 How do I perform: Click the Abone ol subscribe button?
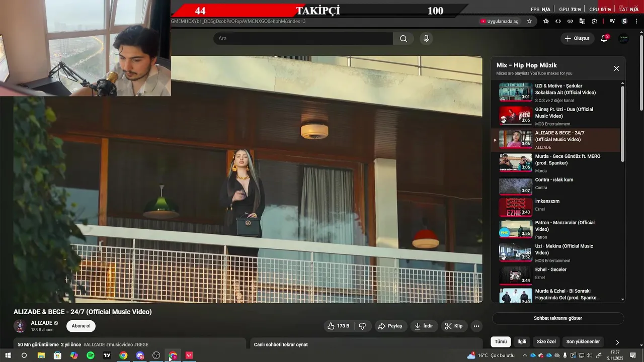(81, 326)
